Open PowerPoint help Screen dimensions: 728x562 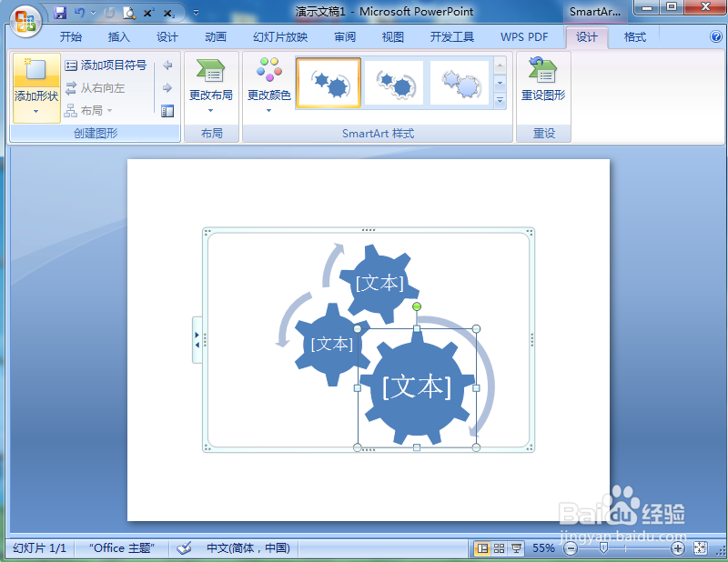(716, 36)
